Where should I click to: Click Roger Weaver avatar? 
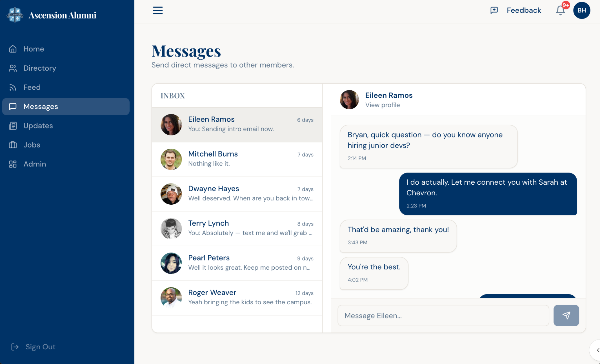[x=171, y=298]
